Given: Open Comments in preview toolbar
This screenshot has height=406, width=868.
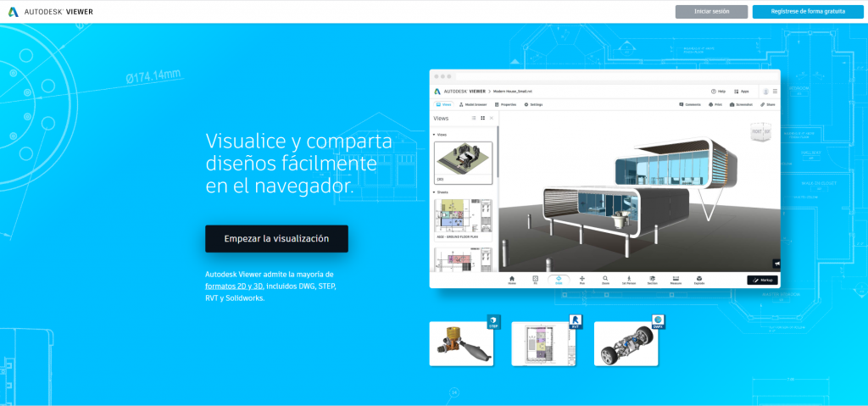Looking at the screenshot, I should coord(690,104).
